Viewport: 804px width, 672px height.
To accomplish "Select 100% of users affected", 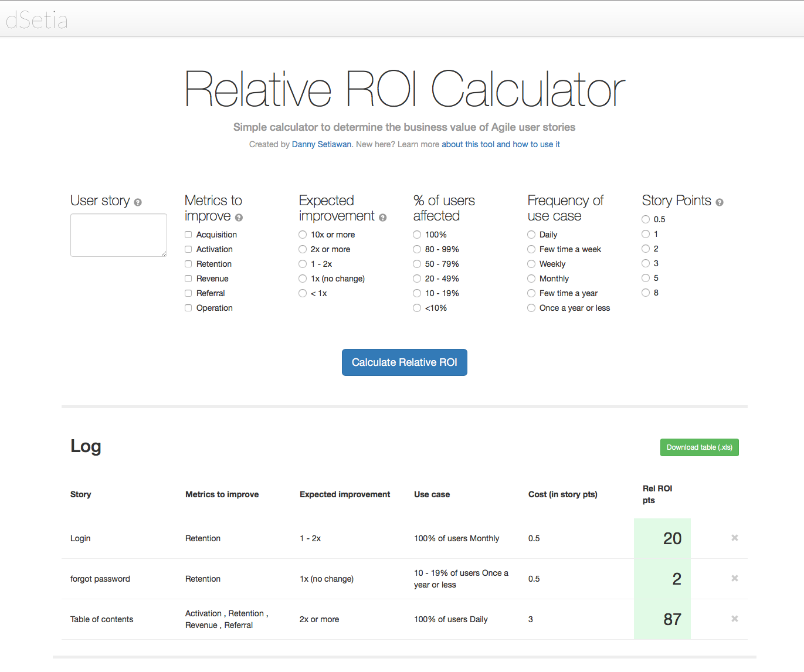I will coord(417,235).
